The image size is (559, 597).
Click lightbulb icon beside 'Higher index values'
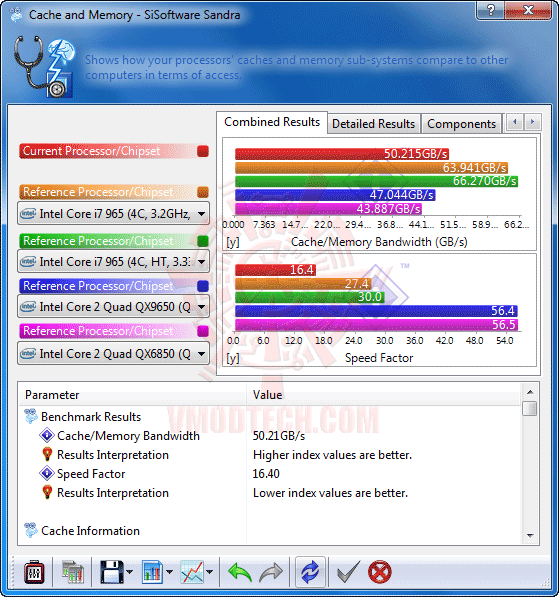pos(47,454)
